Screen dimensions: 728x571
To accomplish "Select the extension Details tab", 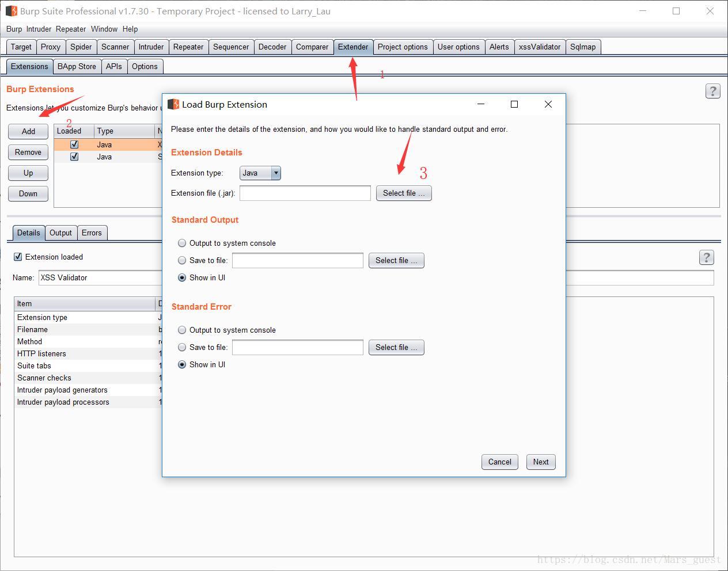I will pos(28,233).
